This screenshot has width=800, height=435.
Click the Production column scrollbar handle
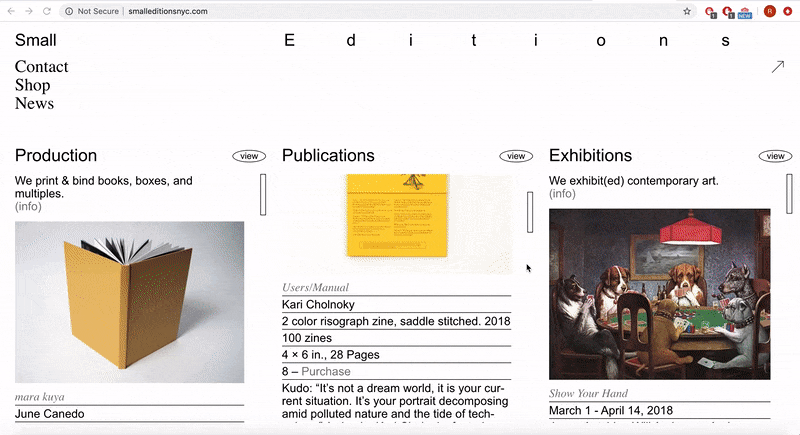263,195
